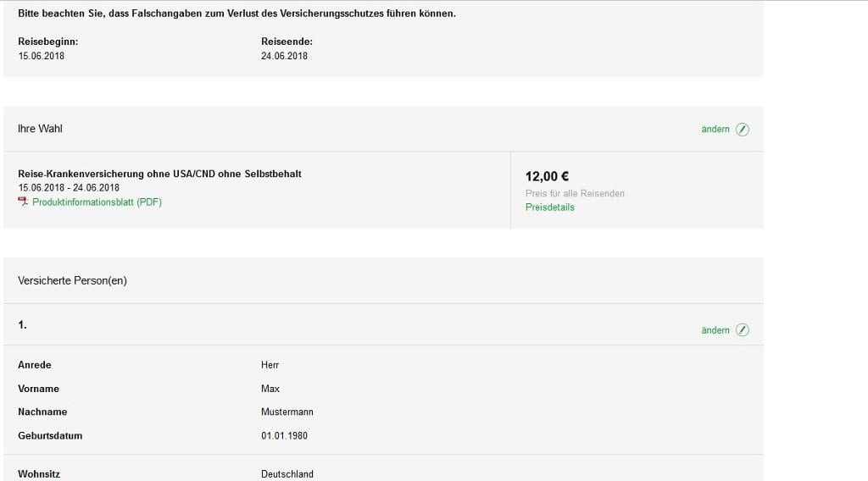Click the pencil edit icon beside Ihre Wahl
Viewport: 868px width, 481px height.
[x=743, y=130]
